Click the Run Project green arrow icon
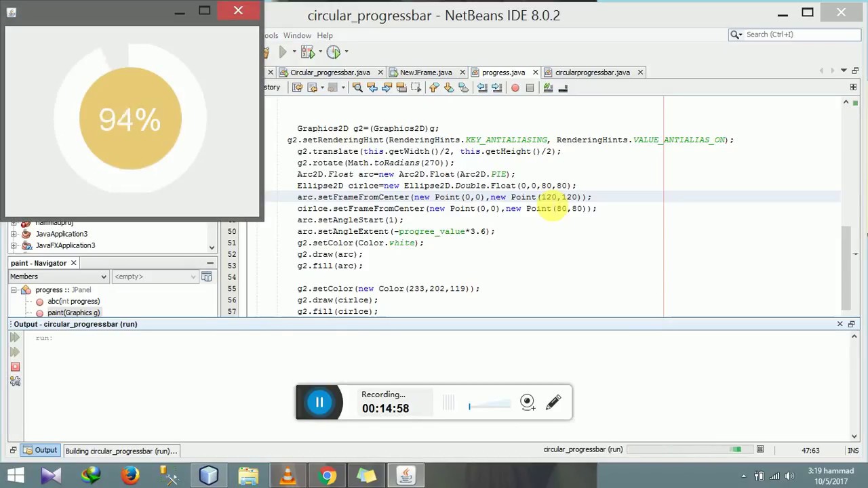This screenshot has height=488, width=868. (x=283, y=52)
